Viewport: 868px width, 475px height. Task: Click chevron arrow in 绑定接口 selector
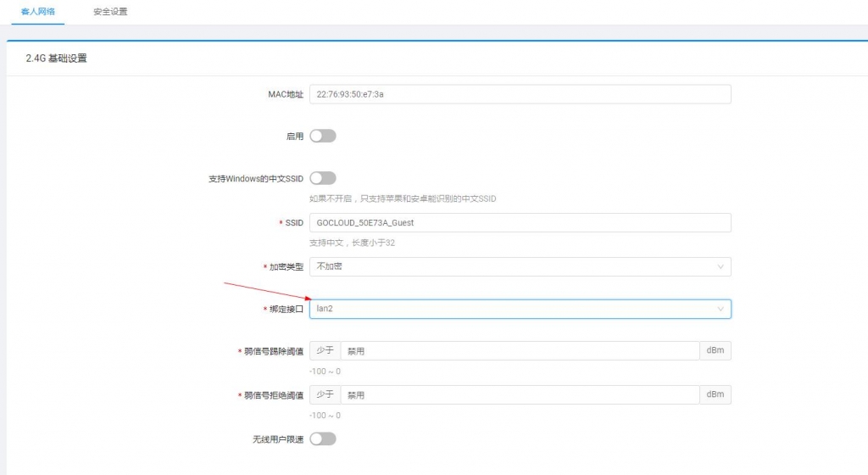tap(721, 309)
